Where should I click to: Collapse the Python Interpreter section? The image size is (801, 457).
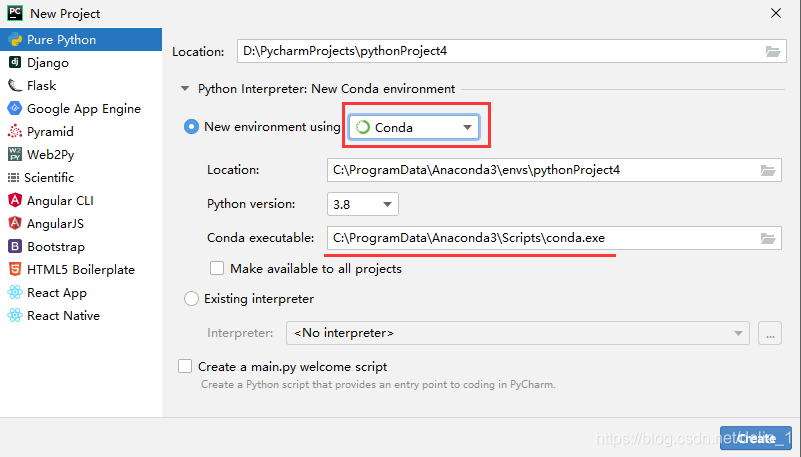(185, 89)
